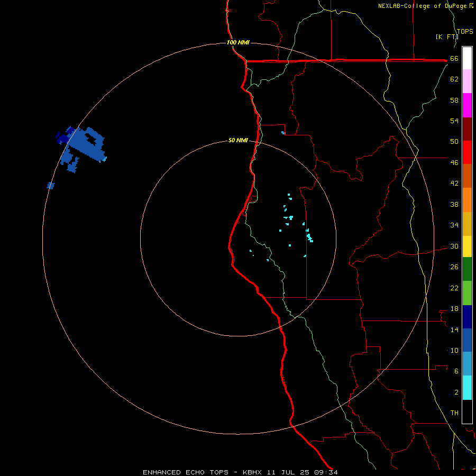Click the 50 NMI range ring label
The height and width of the screenshot is (476, 476).
[238, 140]
